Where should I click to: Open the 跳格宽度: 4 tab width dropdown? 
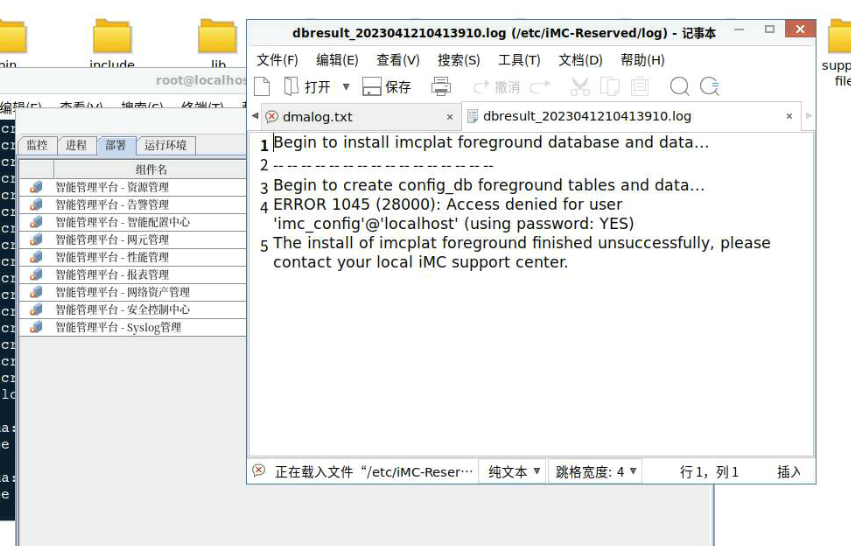[x=595, y=472]
